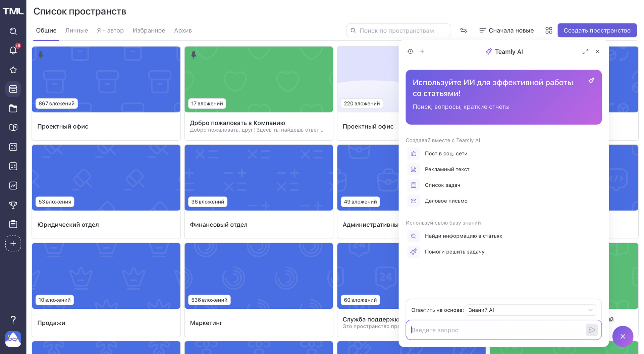Open the Архив tab
The height and width of the screenshot is (354, 644).
pyautogui.click(x=183, y=31)
